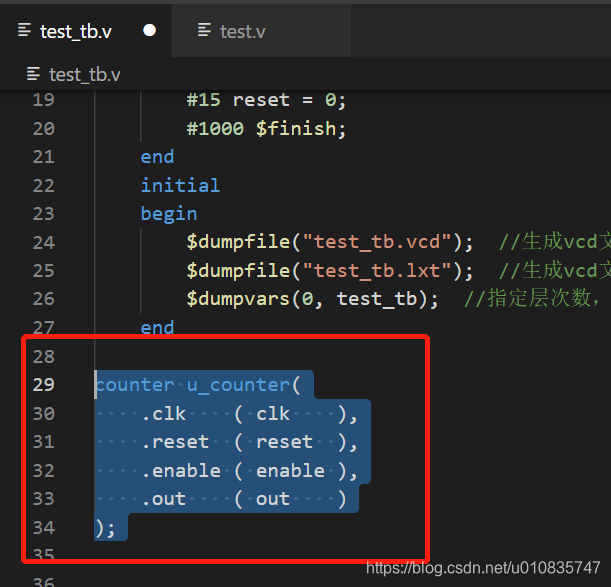Click the test_tb.v breadcrumb path
This screenshot has width=611, height=587.
(85, 74)
